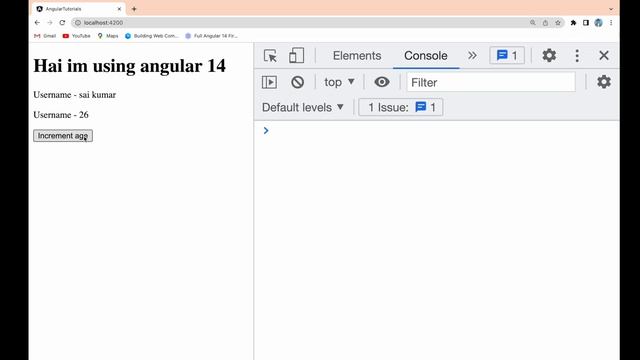Show the console sidebar
This screenshot has height=360, width=640.
[269, 82]
